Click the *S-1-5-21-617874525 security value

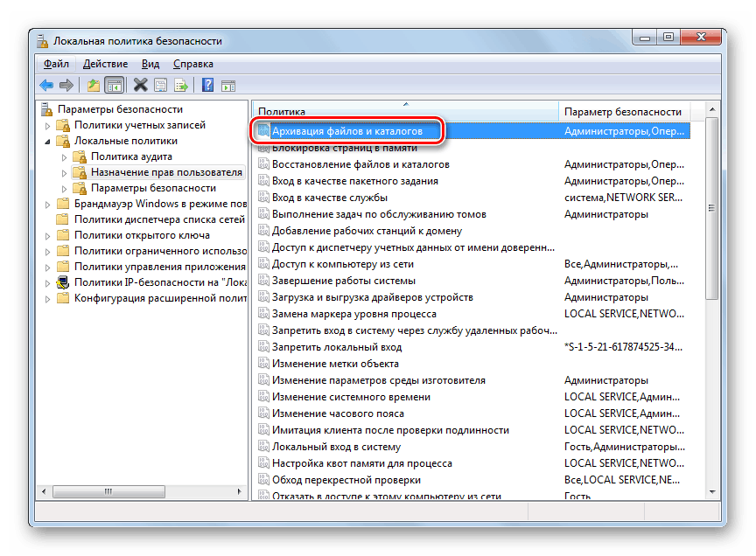(x=623, y=347)
